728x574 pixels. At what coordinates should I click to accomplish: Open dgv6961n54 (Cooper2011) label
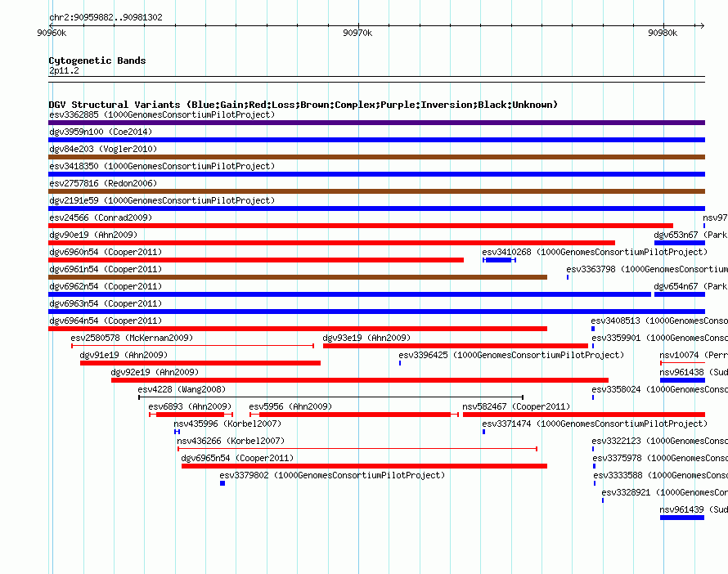pyautogui.click(x=106, y=269)
